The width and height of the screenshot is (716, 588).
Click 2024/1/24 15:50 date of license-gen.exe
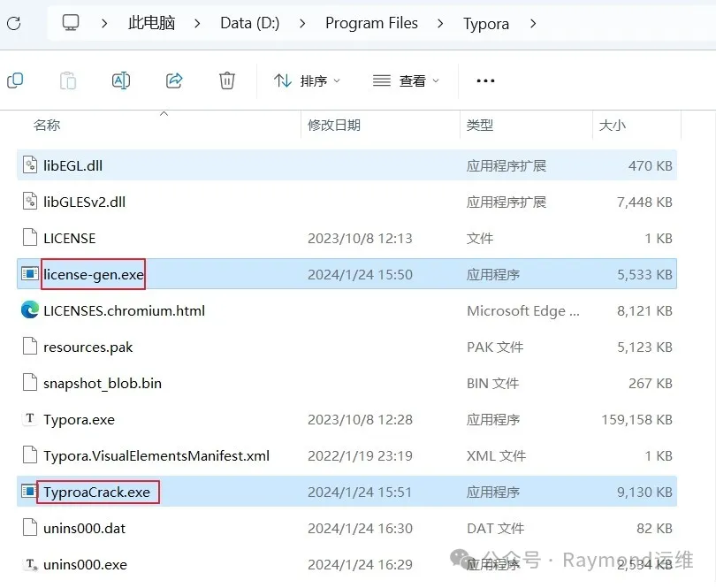tap(360, 274)
